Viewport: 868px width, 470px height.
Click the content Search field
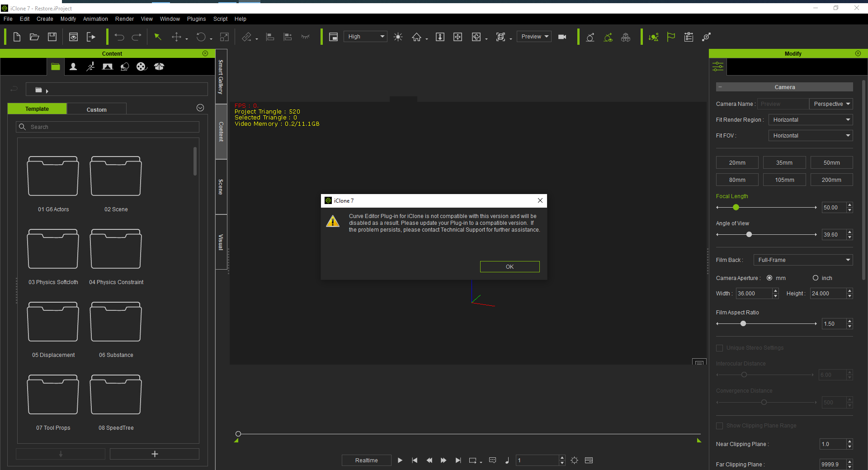[108, 127]
